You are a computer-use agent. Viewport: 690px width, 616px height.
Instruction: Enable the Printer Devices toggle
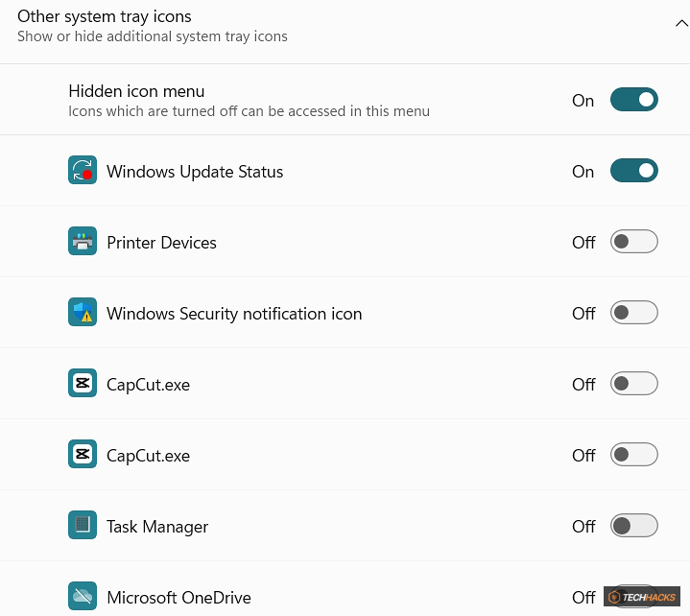point(633,241)
